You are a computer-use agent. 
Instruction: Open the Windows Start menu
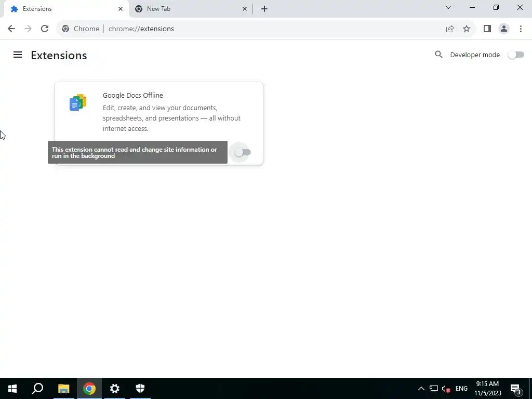tap(12, 389)
